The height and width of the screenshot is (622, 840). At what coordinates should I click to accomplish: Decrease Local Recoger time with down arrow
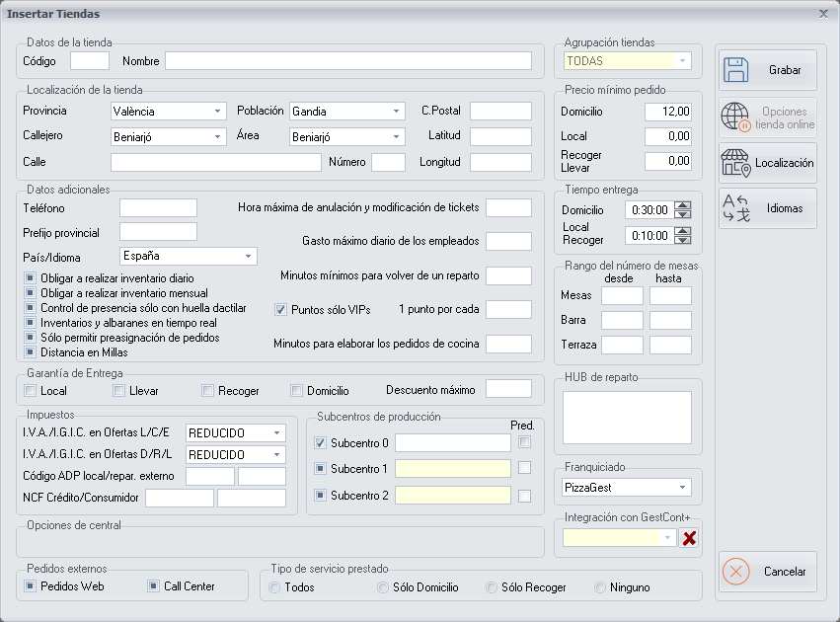pos(683,240)
